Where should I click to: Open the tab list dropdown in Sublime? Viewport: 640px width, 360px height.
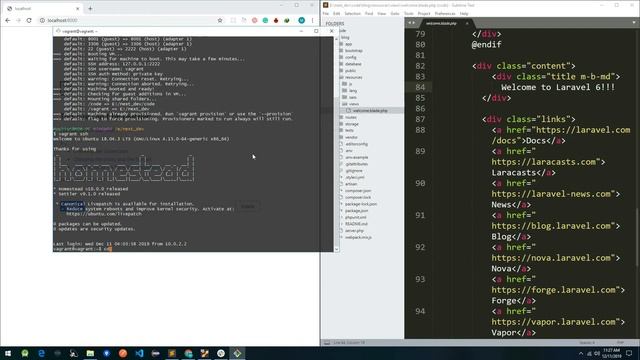click(634, 22)
